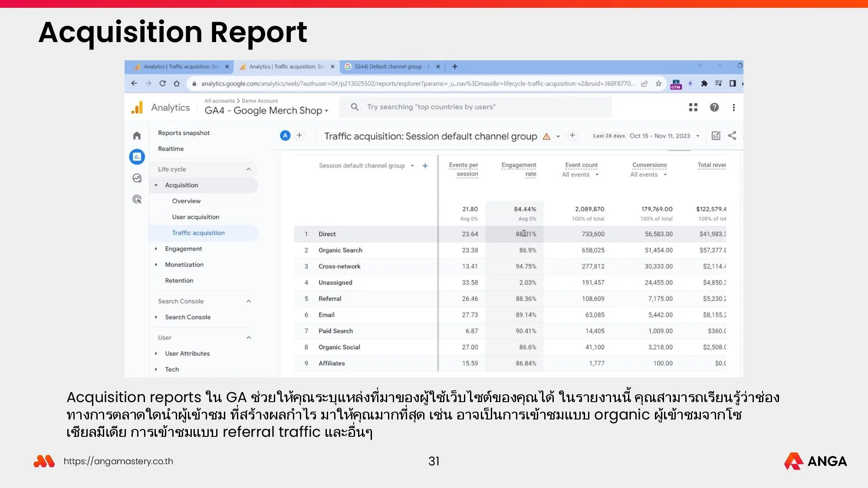This screenshot has height=488, width=868.
Task: Select Traffic acquisition report
Action: point(198,233)
